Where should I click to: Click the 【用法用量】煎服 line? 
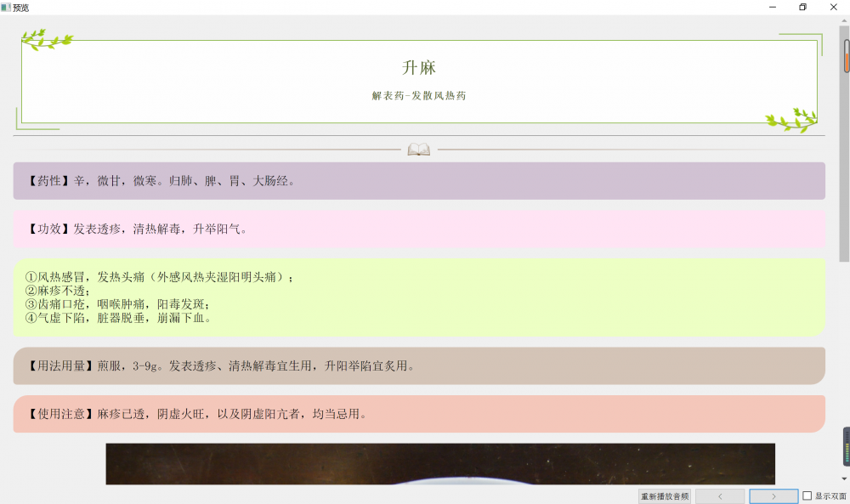221,366
